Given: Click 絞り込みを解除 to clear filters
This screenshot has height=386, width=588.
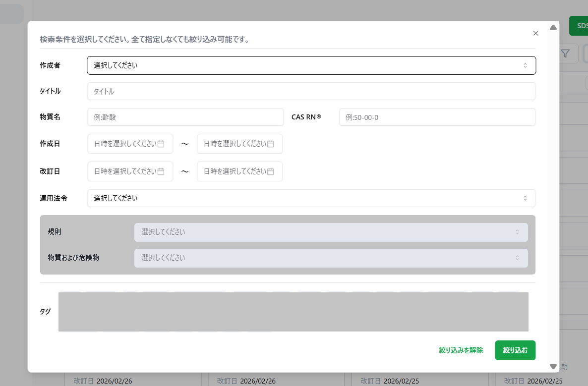Looking at the screenshot, I should coord(461,350).
